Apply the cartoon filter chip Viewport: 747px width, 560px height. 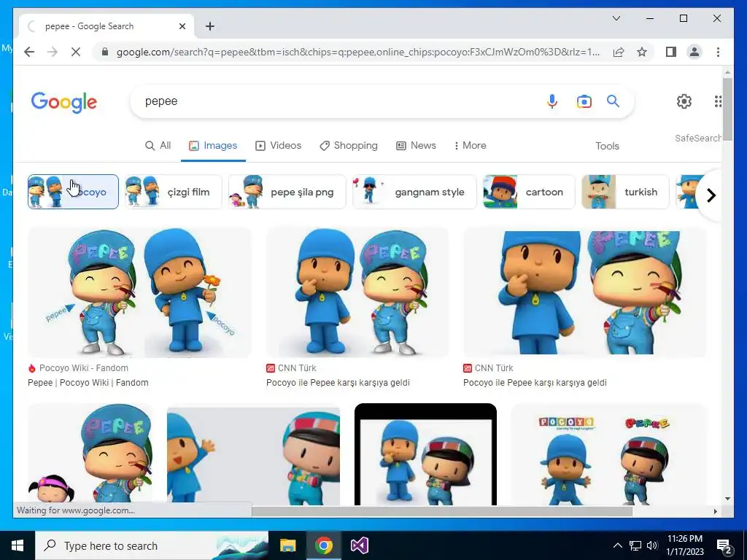tap(529, 192)
